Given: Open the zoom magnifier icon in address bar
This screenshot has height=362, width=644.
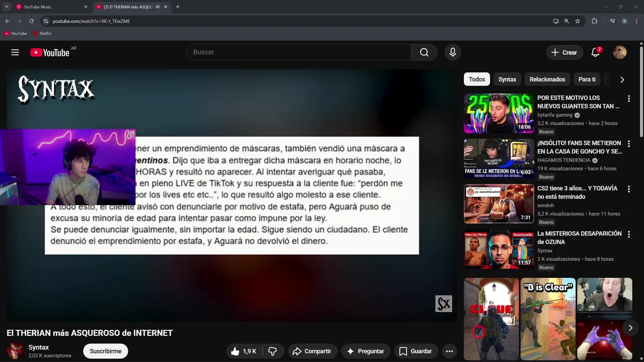Looking at the screenshot, I should (x=567, y=21).
